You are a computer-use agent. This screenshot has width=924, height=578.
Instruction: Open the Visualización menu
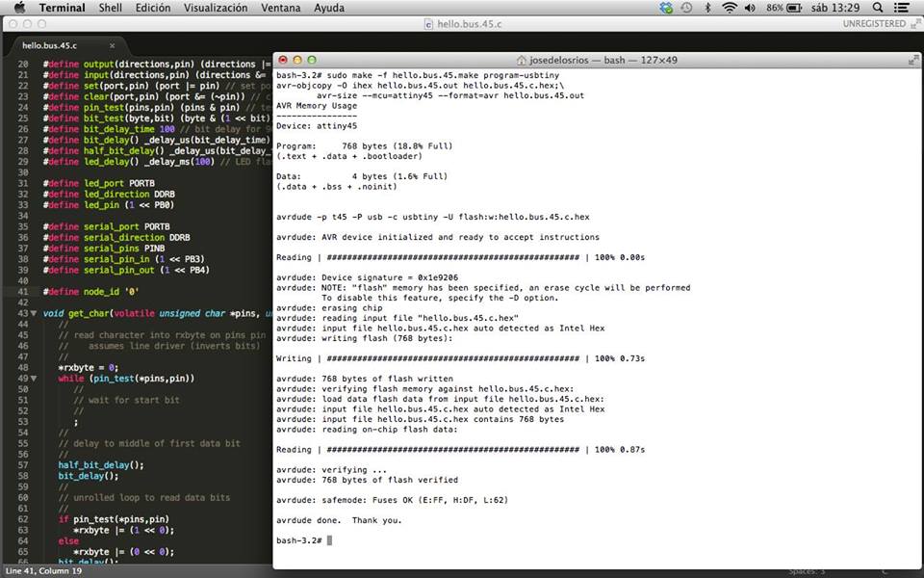[216, 8]
